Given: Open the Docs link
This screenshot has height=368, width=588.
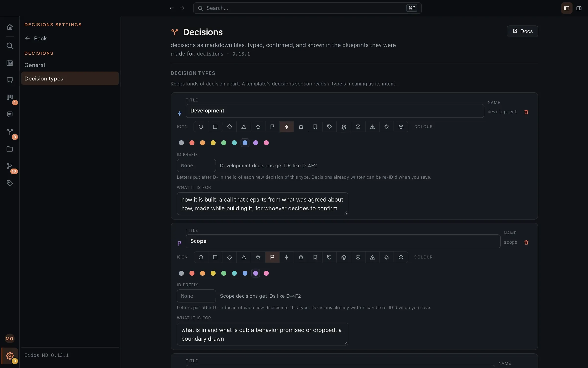Looking at the screenshot, I should pyautogui.click(x=522, y=31).
